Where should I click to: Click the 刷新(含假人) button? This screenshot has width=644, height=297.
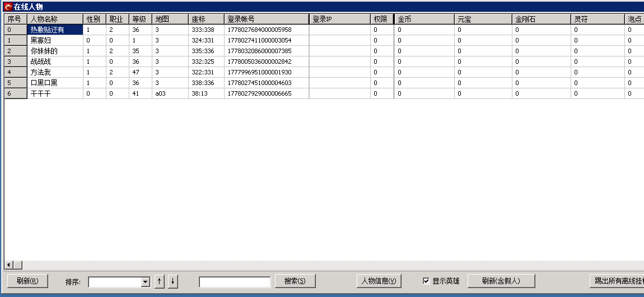pos(501,281)
